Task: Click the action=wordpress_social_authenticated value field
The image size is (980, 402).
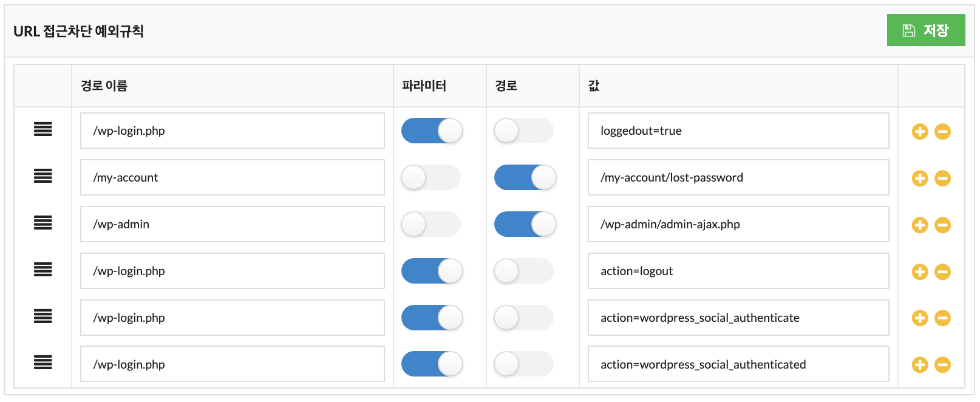Action: [x=738, y=364]
